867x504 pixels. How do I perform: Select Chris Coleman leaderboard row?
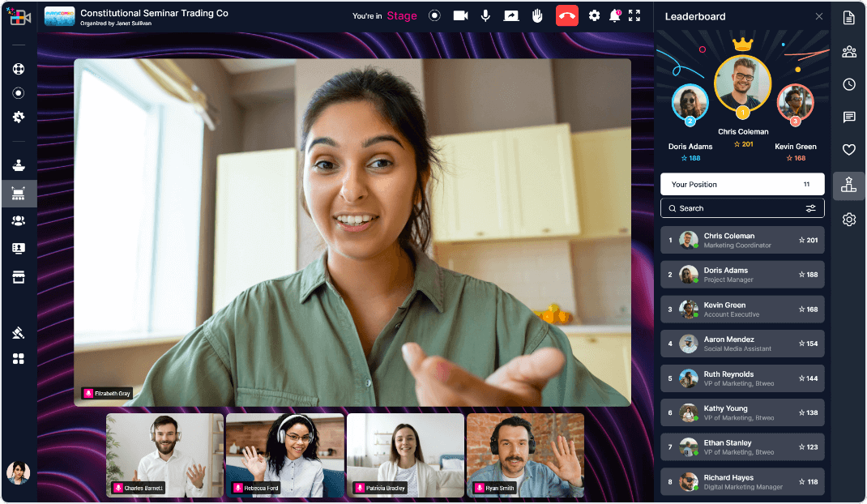click(741, 241)
